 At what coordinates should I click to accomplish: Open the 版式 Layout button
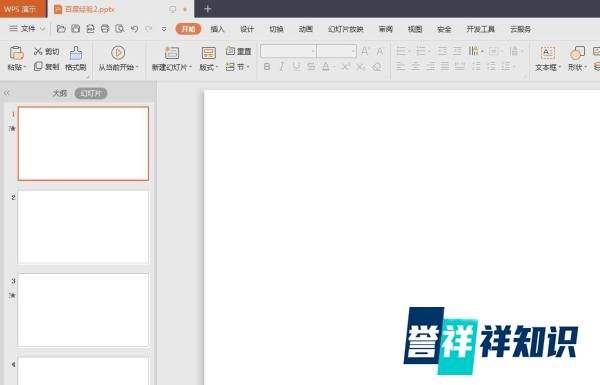click(x=209, y=59)
